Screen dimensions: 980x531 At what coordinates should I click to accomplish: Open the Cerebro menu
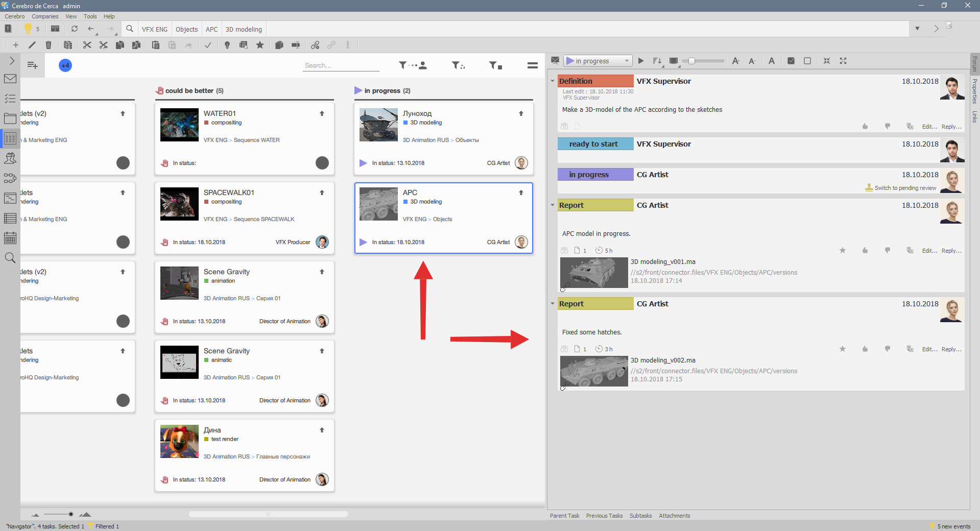(15, 16)
